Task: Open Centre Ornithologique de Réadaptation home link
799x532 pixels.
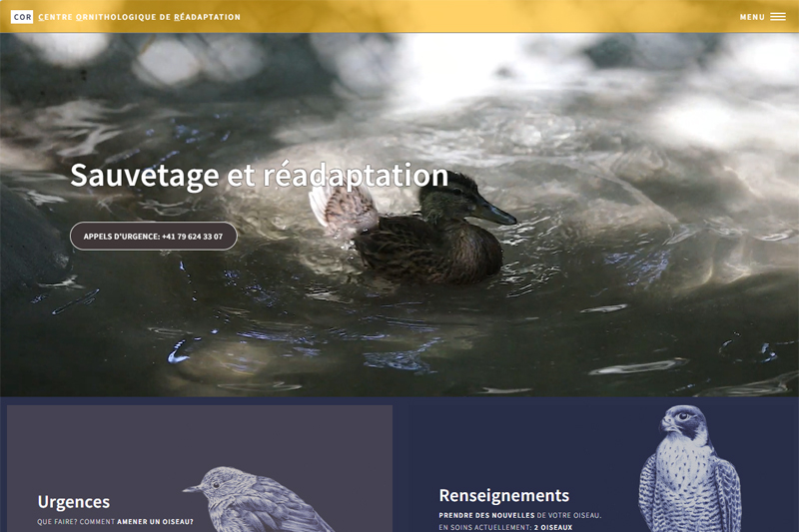Action: point(139,17)
